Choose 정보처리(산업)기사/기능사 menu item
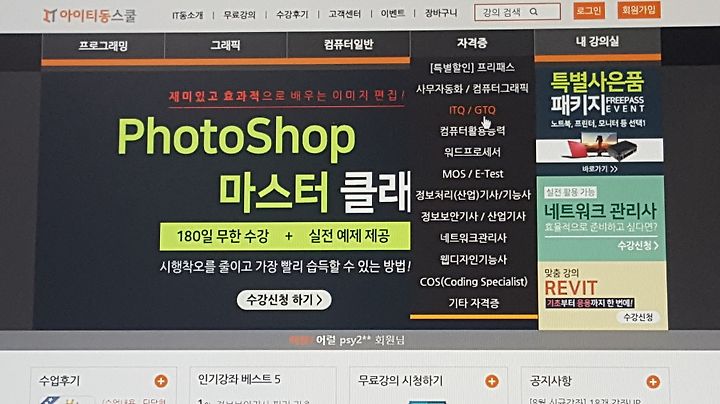This screenshot has width=720, height=404. [473, 195]
